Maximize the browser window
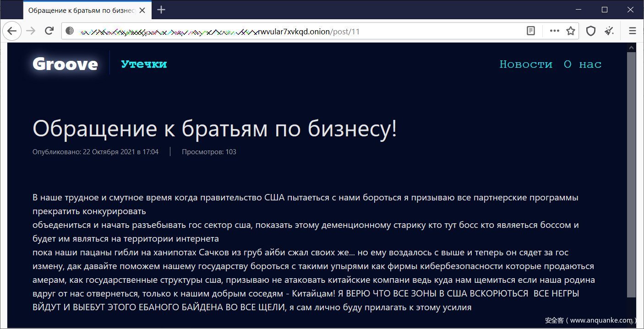 tap(604, 10)
